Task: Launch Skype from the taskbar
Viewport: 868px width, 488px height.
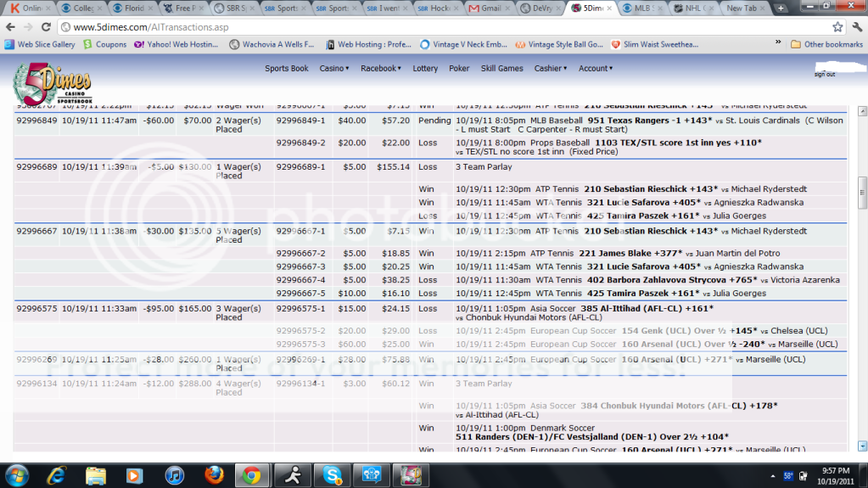Action: click(x=332, y=474)
